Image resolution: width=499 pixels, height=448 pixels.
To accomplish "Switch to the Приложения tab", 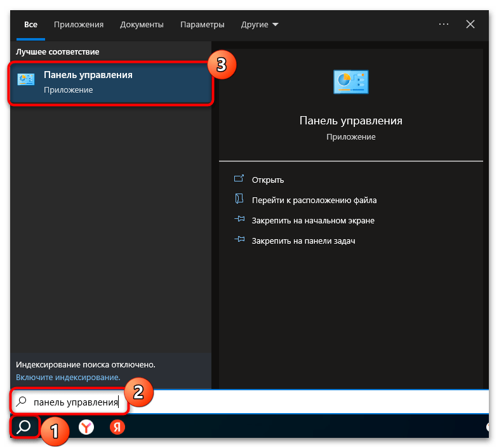I will click(79, 25).
